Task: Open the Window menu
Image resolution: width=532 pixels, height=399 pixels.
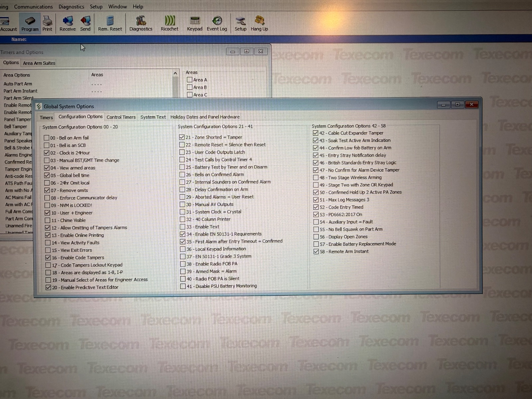Action: (x=117, y=7)
